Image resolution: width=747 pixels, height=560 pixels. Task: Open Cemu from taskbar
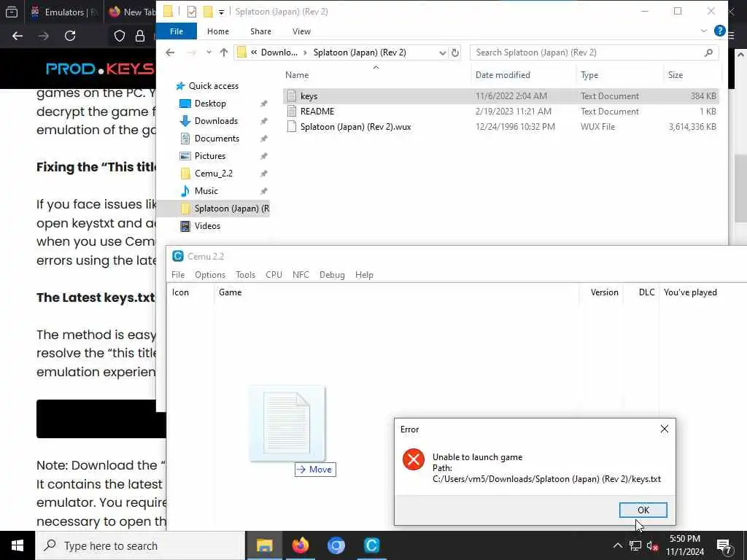coord(371,545)
